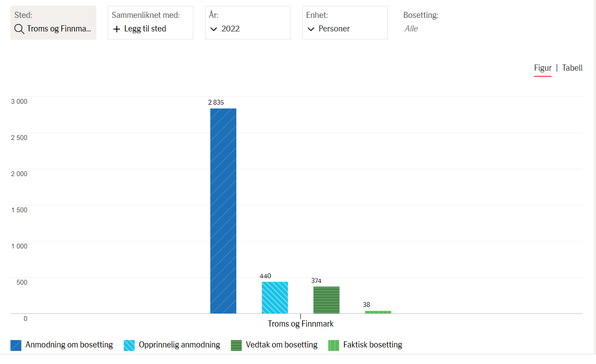Hide the Vedtak om bosetting series
Screen dimensions: 596x364
tap(281, 345)
